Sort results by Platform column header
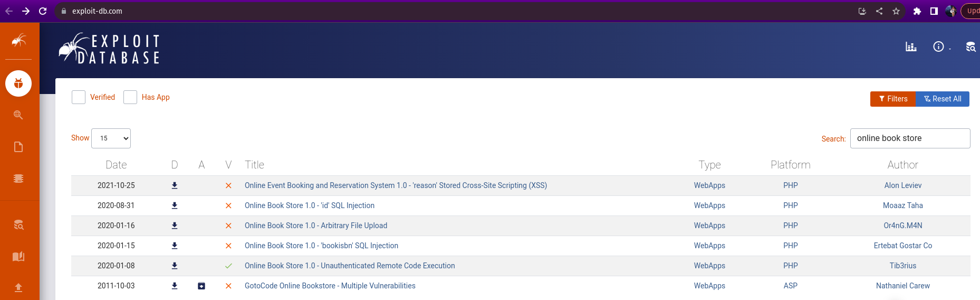This screenshot has width=980, height=300. [x=790, y=165]
